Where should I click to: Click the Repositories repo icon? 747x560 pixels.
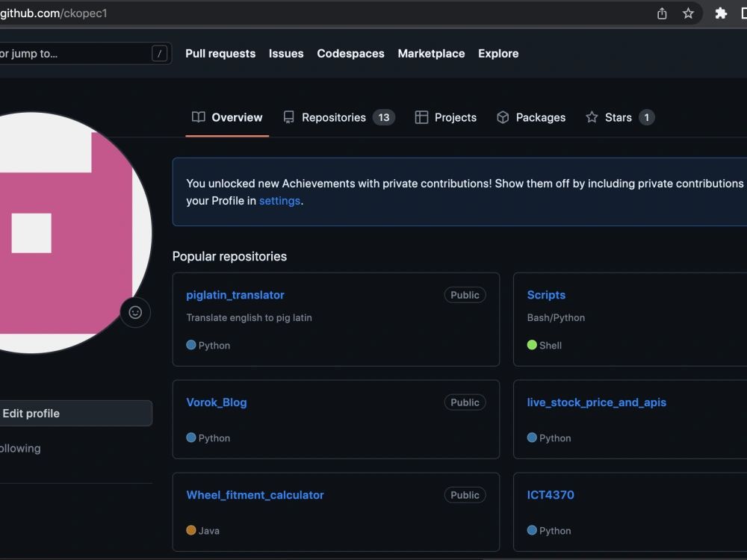click(288, 117)
